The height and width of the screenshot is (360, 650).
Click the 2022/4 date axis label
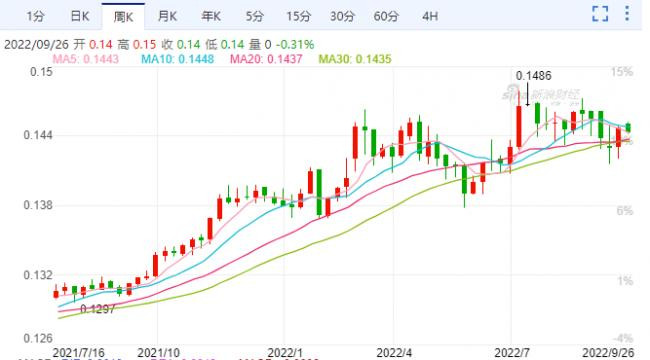click(394, 353)
